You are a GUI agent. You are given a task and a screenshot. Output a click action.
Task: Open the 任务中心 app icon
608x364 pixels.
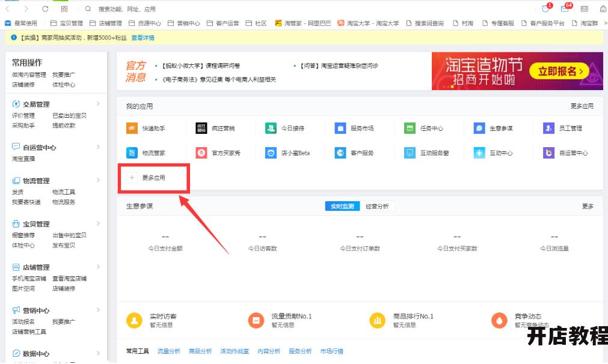tap(410, 128)
